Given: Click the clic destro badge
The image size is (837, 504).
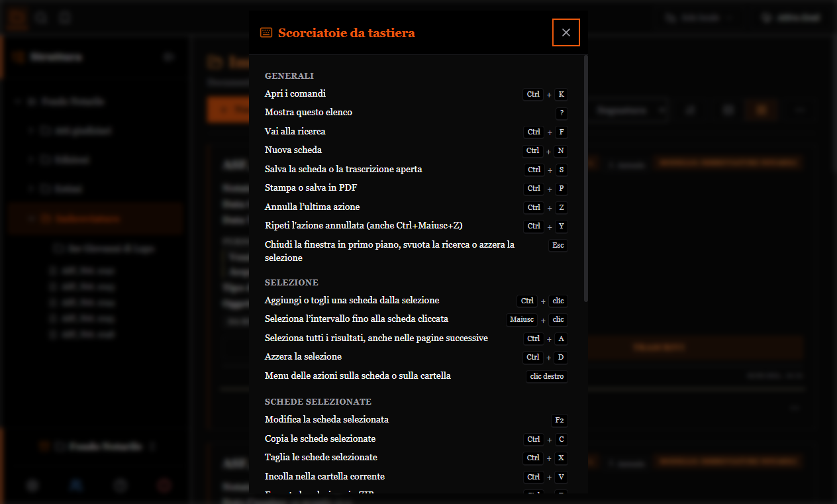Looking at the screenshot, I should click(x=547, y=377).
